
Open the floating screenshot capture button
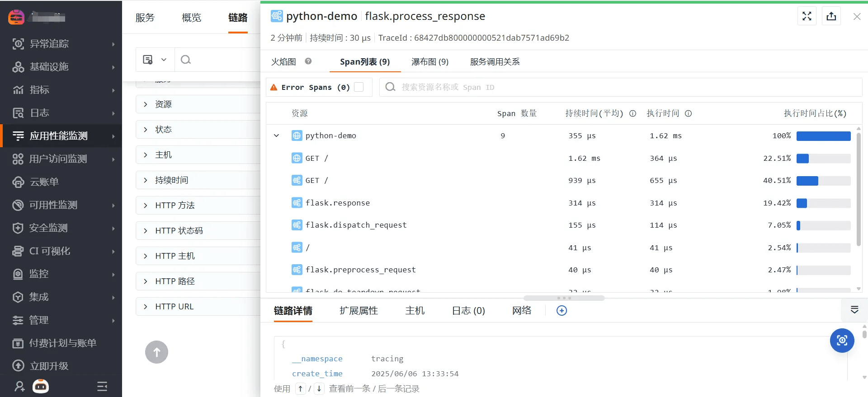pyautogui.click(x=842, y=341)
